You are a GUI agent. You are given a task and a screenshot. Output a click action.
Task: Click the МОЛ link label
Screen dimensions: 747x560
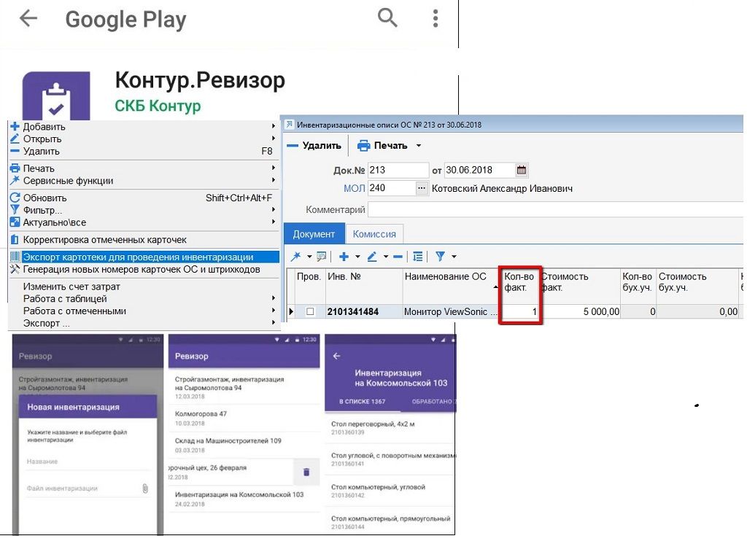pyautogui.click(x=354, y=188)
